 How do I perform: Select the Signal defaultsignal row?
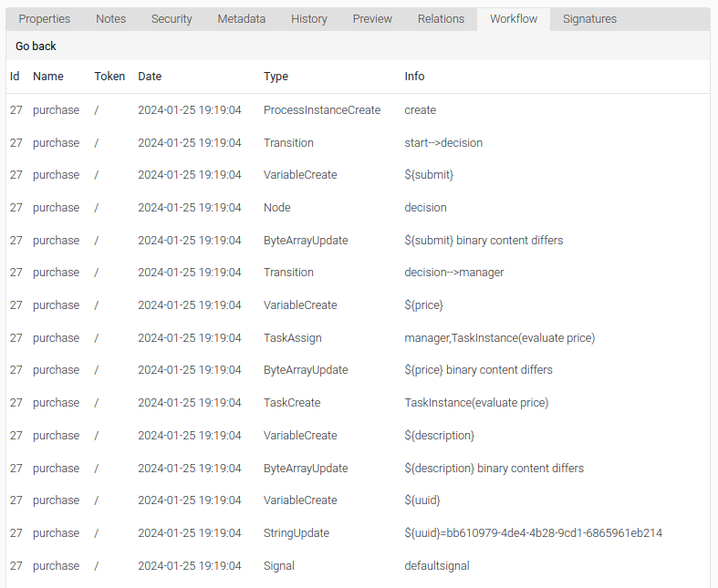click(358, 565)
